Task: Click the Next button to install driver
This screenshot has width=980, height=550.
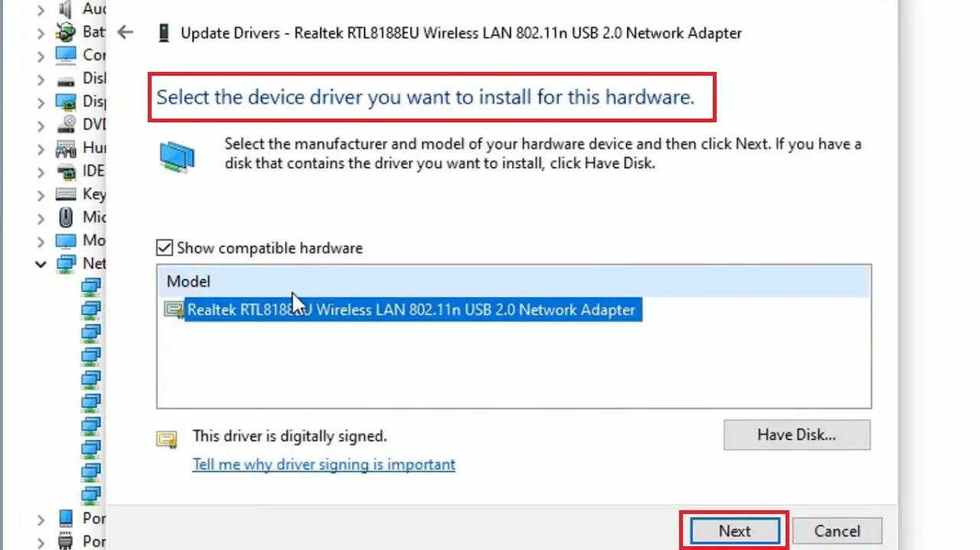Action: [x=733, y=530]
